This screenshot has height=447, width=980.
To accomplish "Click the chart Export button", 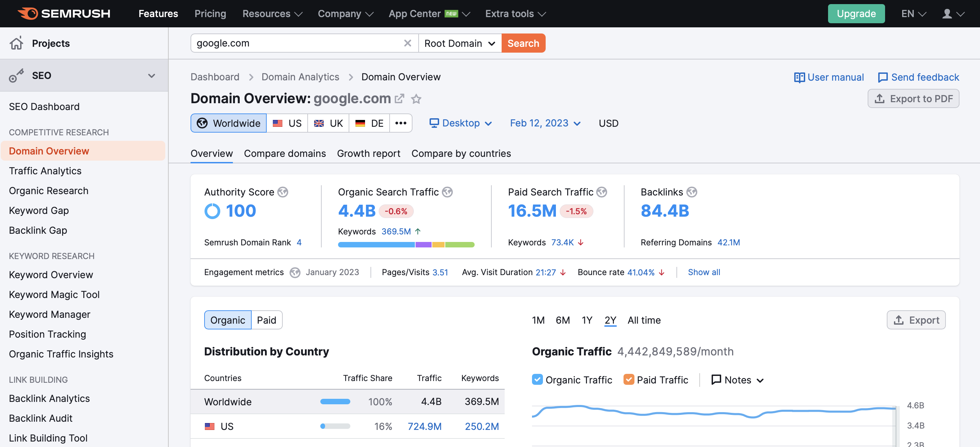I will point(916,320).
